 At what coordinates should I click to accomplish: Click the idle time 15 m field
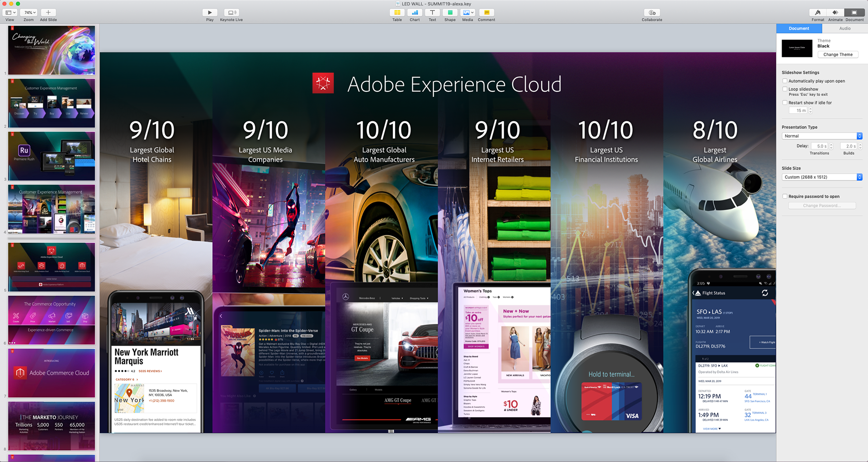798,110
